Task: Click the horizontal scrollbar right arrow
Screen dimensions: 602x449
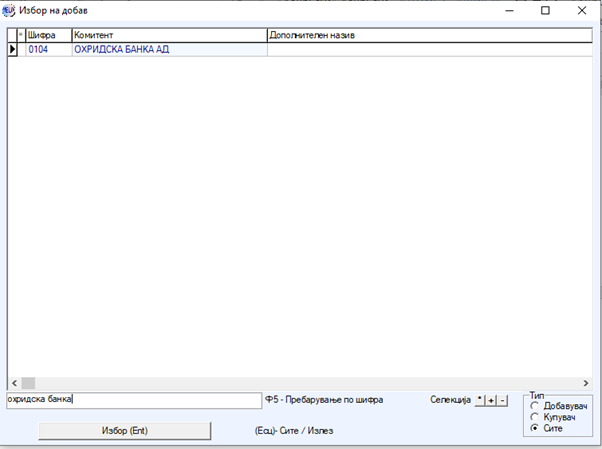Action: 586,383
